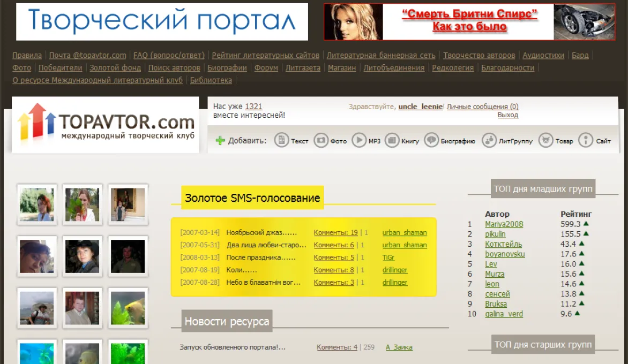
Task: Open the Форум menu link
Action: 266,67
